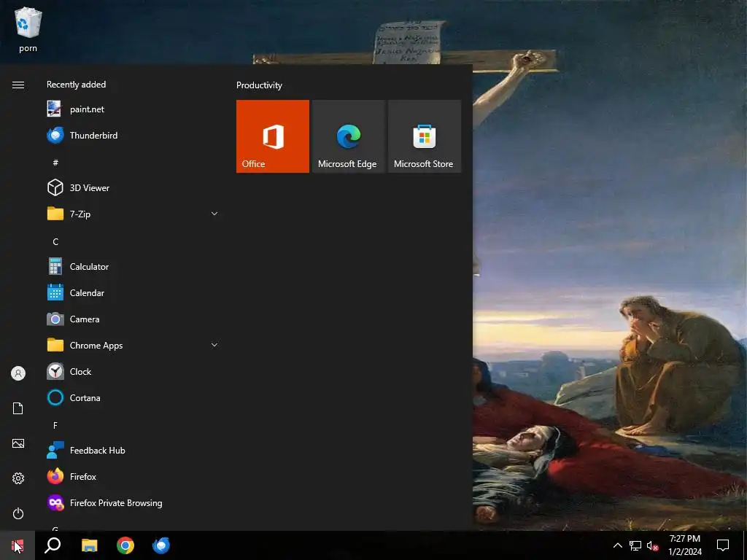Open the Recycle Bin on desktop
This screenshot has height=560, width=747.
pos(28,29)
